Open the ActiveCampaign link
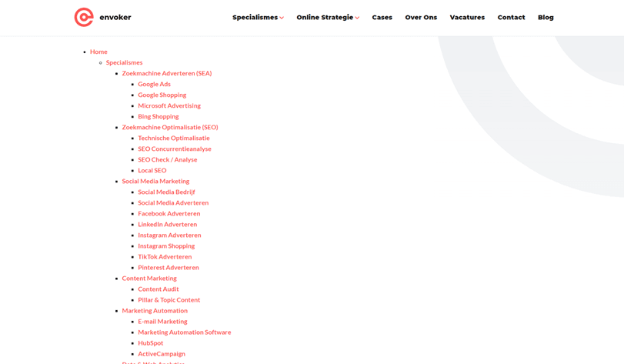The image size is (624, 364). point(162,354)
